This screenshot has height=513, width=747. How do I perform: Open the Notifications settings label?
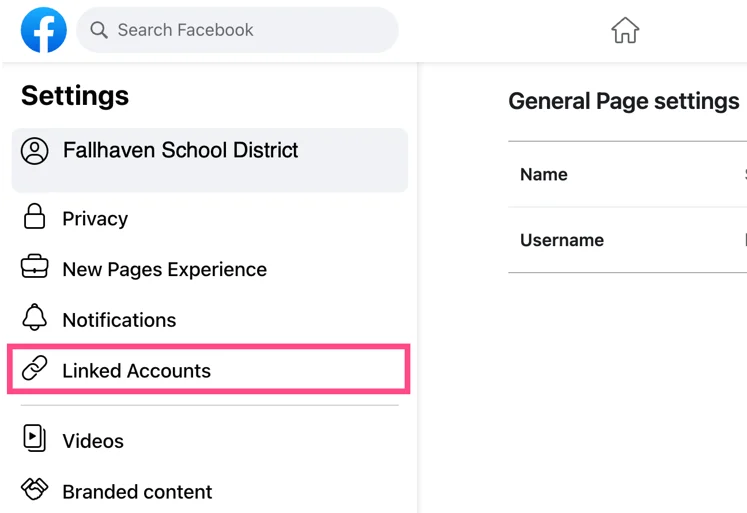pos(119,320)
